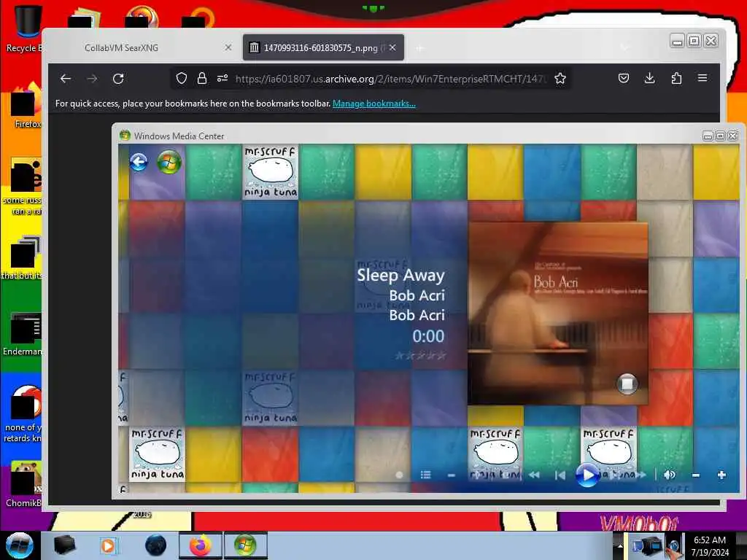Open Firefox downloads panel
Viewport: 747px width, 560px height.
click(x=649, y=78)
